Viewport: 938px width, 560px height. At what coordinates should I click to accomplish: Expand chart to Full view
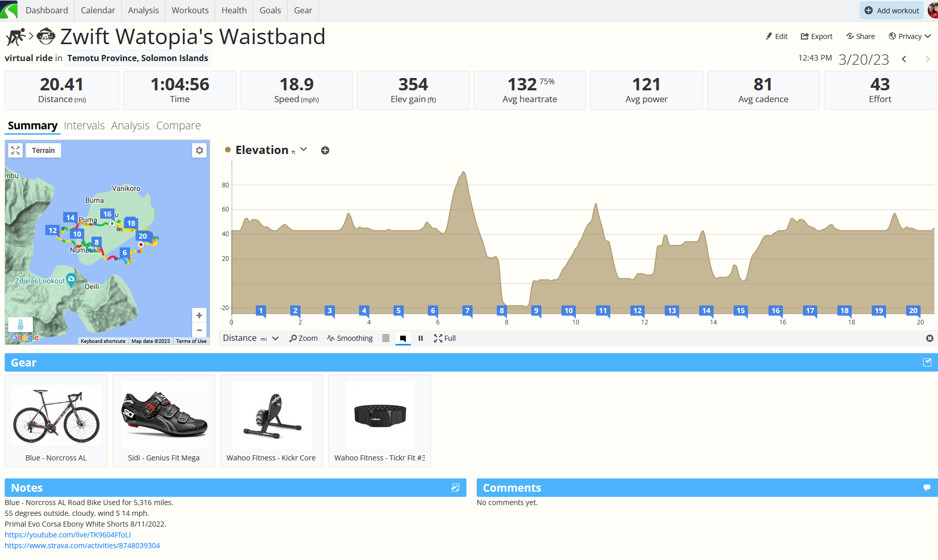coord(445,338)
